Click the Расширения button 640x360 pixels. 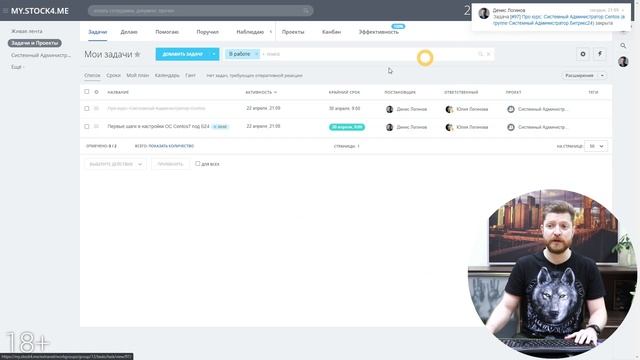579,76
